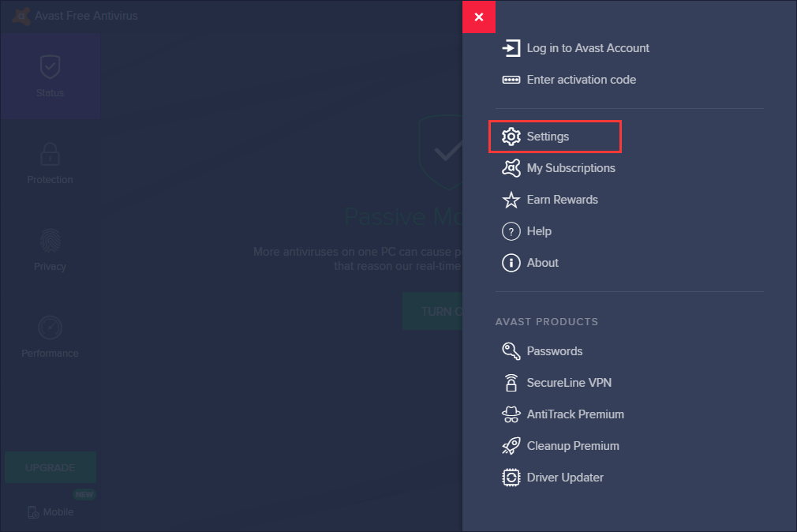Click the Status shield icon
The width and height of the screenshot is (797, 532).
50,66
